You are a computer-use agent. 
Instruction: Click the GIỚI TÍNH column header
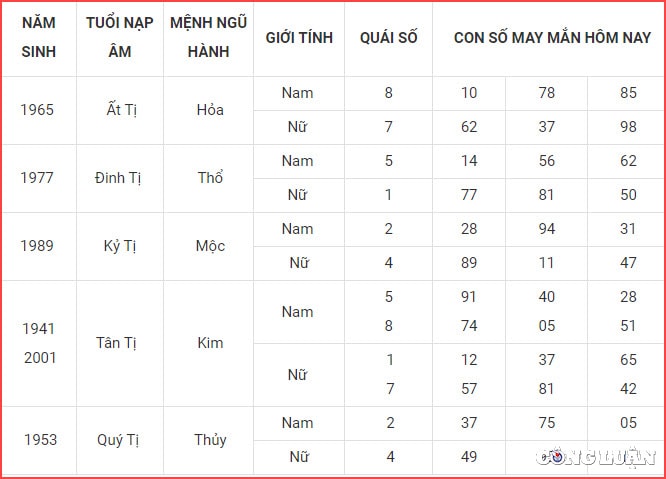[x=299, y=38]
